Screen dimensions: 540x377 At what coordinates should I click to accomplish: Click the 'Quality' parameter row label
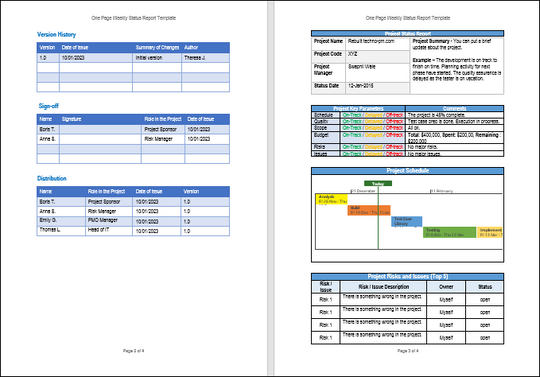tap(321, 121)
